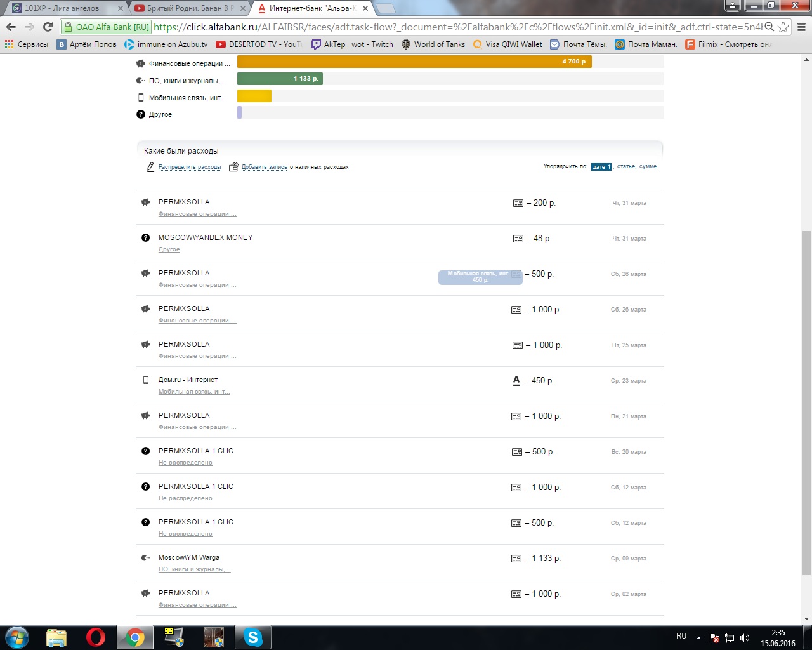Click the Дом.ru - Интернет entry text

[188, 380]
